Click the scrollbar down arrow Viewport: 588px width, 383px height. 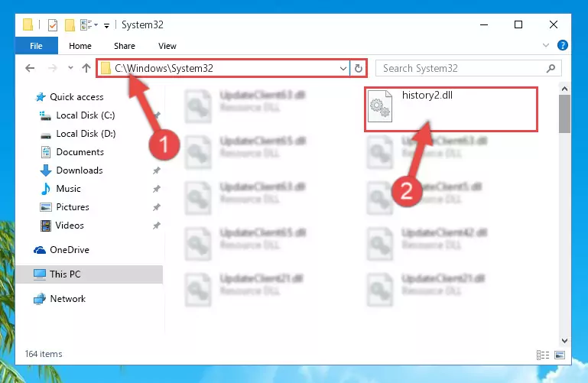pyautogui.click(x=564, y=341)
